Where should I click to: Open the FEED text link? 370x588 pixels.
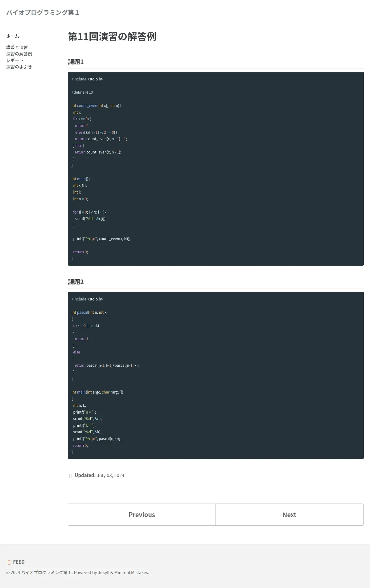tap(19, 562)
